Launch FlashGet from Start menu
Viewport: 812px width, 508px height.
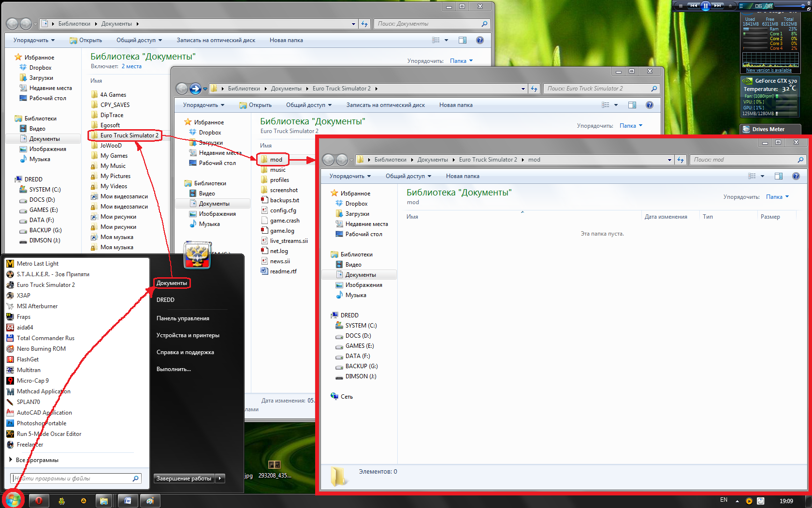point(28,359)
